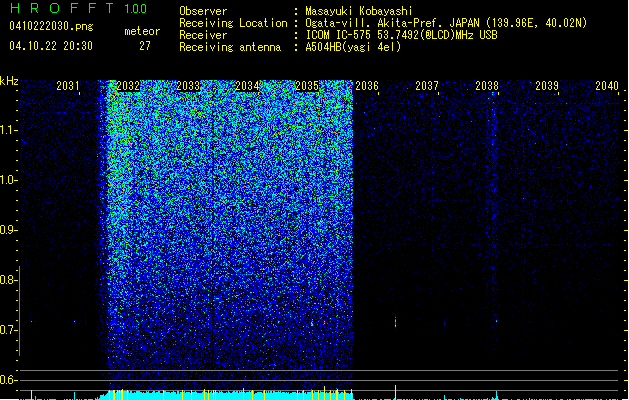Screen dimensions: 629x400
Task: Click the 2038 time marker
Action: coord(487,86)
